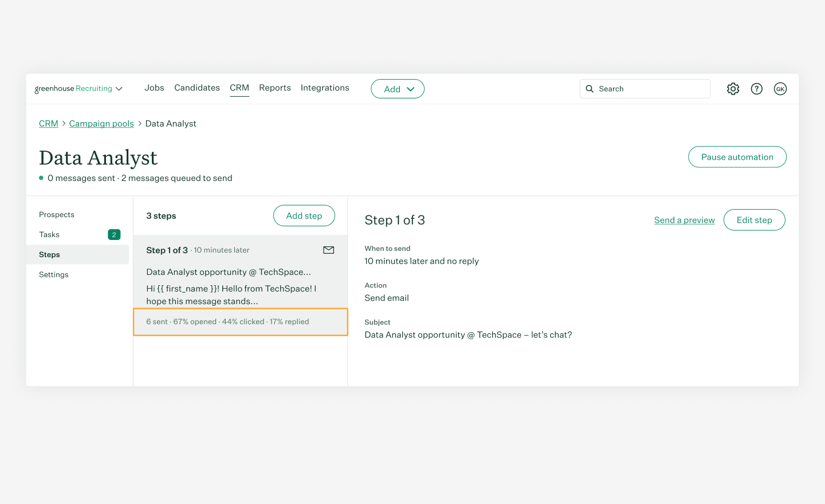Navigate back to Campaign pools
This screenshot has width=825, height=504.
(101, 123)
